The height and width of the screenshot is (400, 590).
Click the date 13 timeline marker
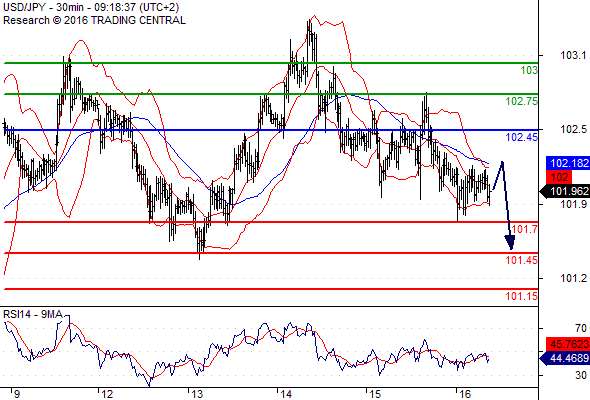(x=197, y=394)
